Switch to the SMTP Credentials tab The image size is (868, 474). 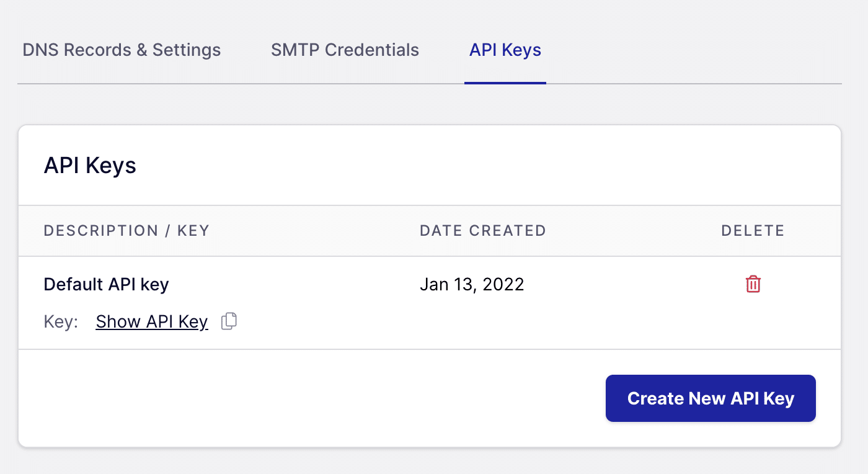click(x=345, y=50)
